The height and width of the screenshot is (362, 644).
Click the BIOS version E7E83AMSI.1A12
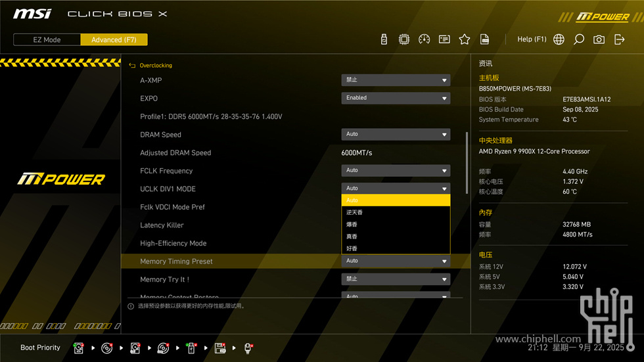click(586, 99)
